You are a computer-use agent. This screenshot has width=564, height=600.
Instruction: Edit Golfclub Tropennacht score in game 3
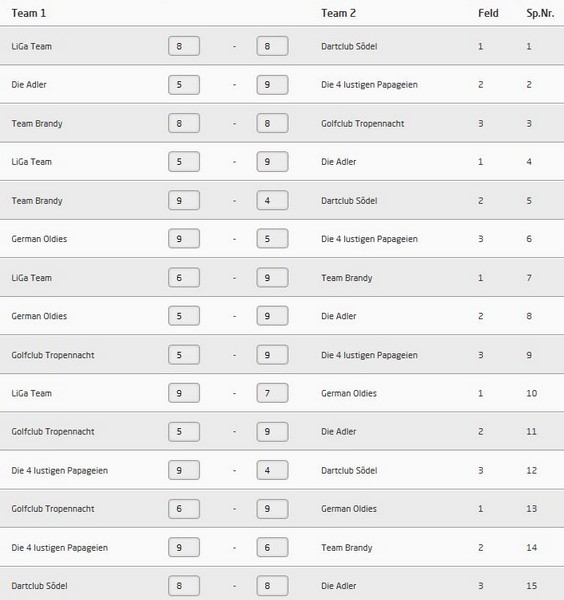tap(272, 124)
